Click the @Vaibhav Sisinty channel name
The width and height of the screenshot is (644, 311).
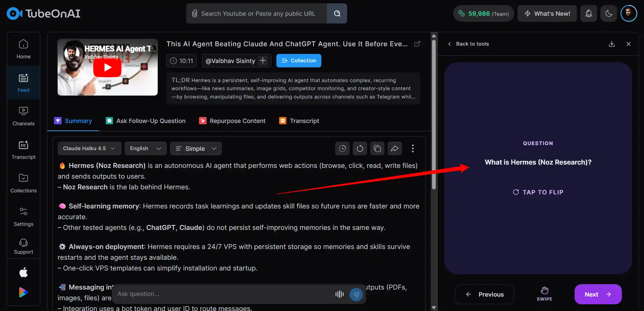click(x=230, y=61)
